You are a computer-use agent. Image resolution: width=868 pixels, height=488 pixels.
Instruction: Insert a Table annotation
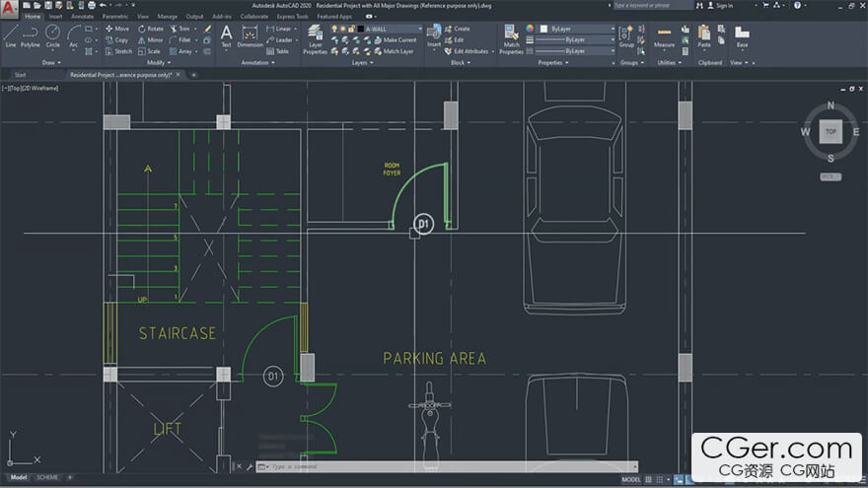277,51
